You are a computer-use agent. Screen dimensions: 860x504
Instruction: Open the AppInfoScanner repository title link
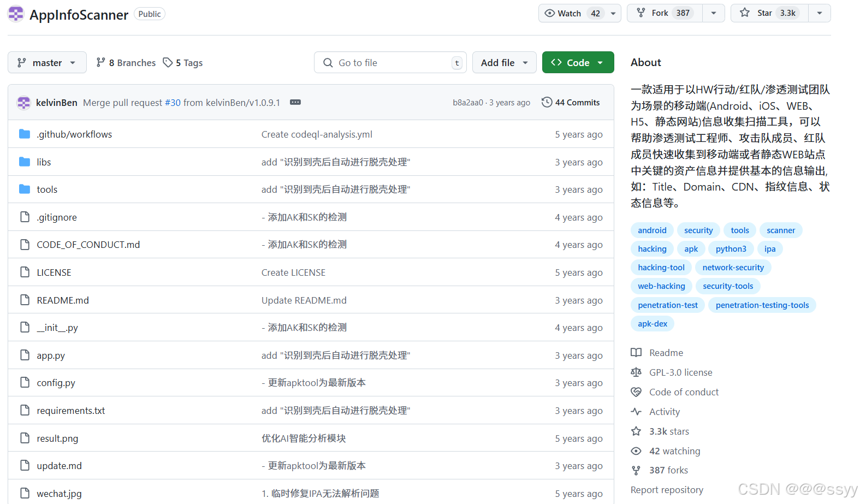click(x=79, y=15)
